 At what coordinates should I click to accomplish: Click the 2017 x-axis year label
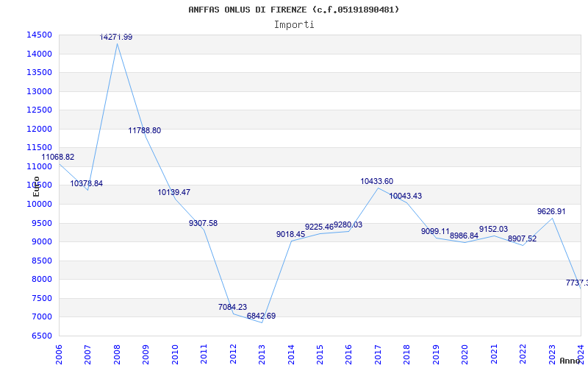[378, 354]
